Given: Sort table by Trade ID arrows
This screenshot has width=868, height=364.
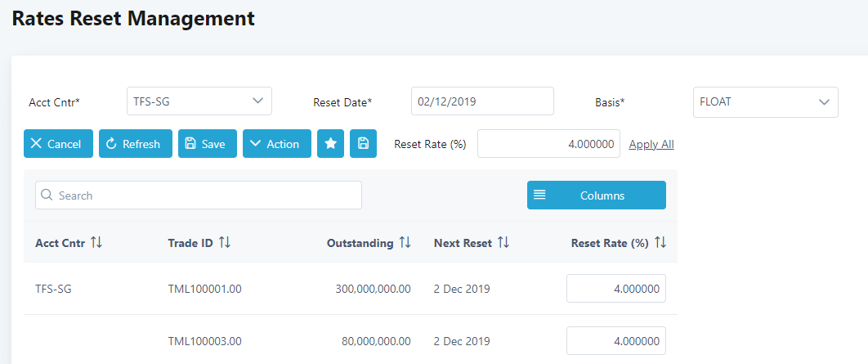Looking at the screenshot, I should pos(225,243).
